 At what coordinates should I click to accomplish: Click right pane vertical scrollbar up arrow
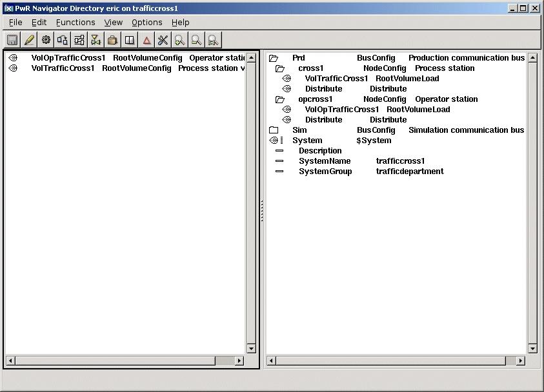(x=532, y=57)
